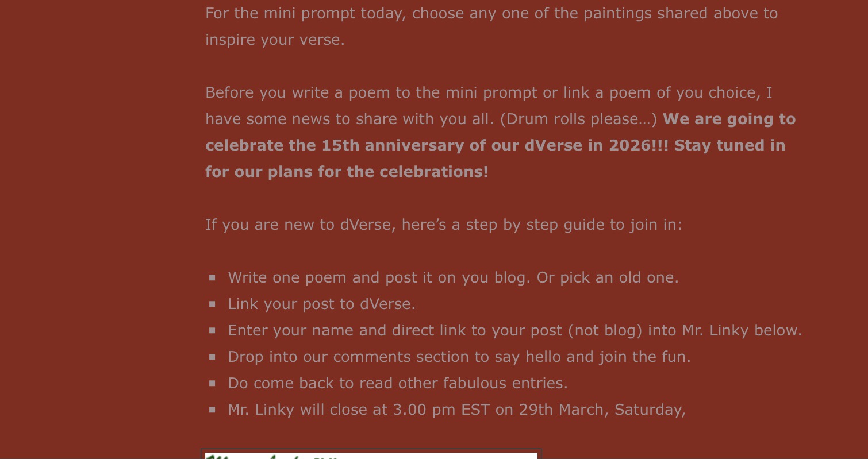Click the bold "for our plans for the celebrations!" line
The width and height of the screenshot is (868, 459).
[347, 172]
